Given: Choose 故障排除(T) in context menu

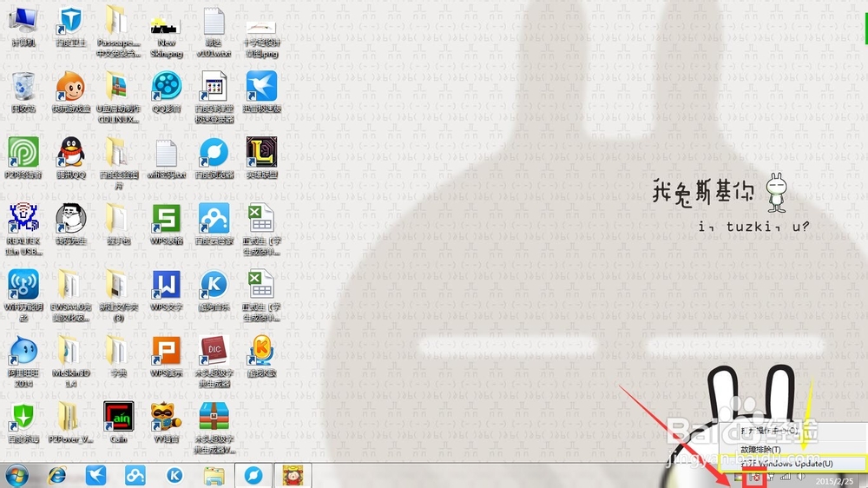Looking at the screenshot, I should (760, 450).
